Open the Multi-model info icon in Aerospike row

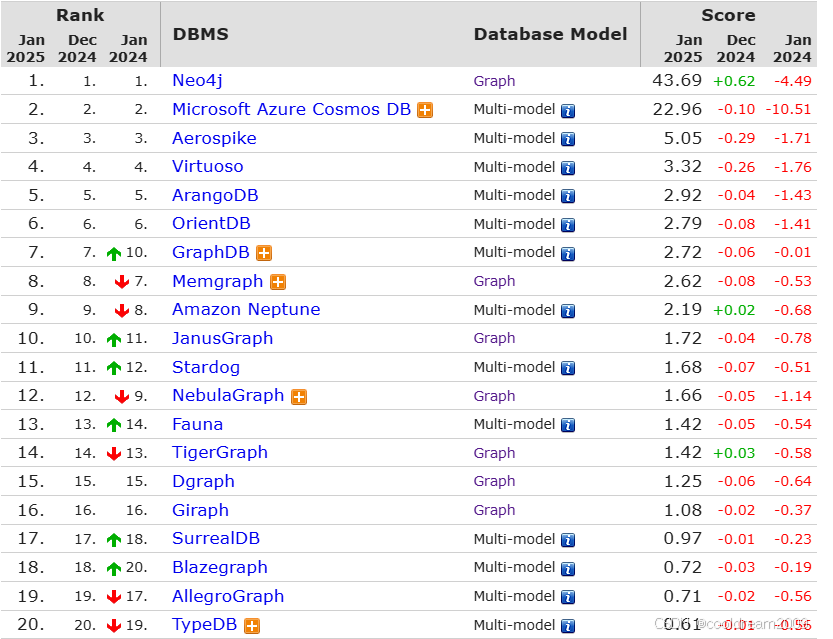pos(568,139)
